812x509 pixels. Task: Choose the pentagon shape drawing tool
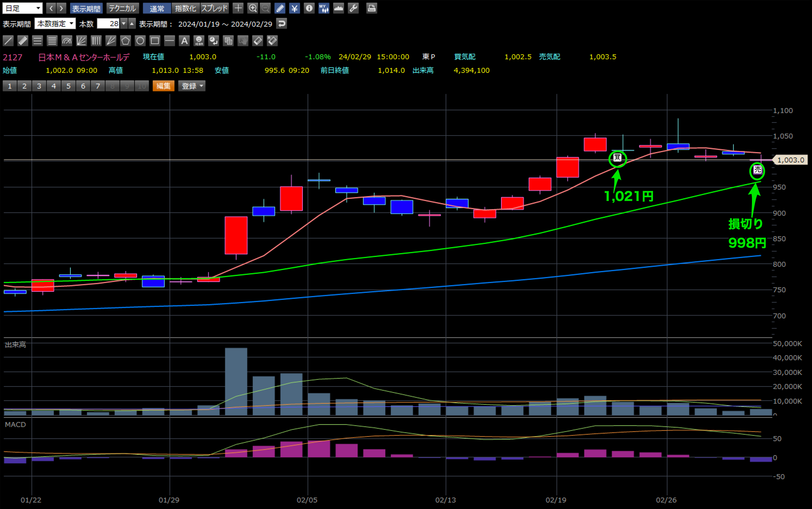[x=126, y=41]
